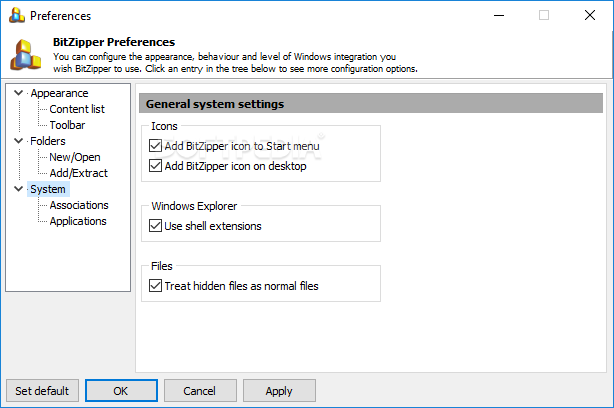Select Appearance in the preferences tree
Viewport: 614px width, 408px height.
[x=60, y=93]
